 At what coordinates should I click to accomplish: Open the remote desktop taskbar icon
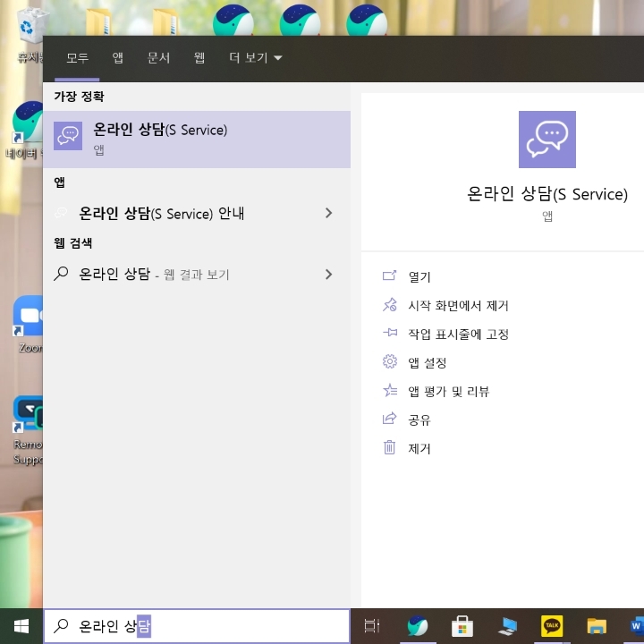[507, 627]
